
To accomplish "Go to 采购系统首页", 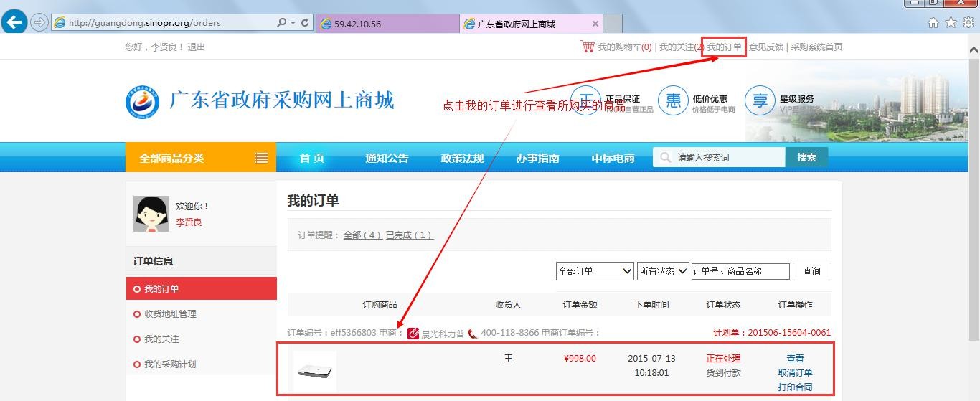I will [x=816, y=47].
